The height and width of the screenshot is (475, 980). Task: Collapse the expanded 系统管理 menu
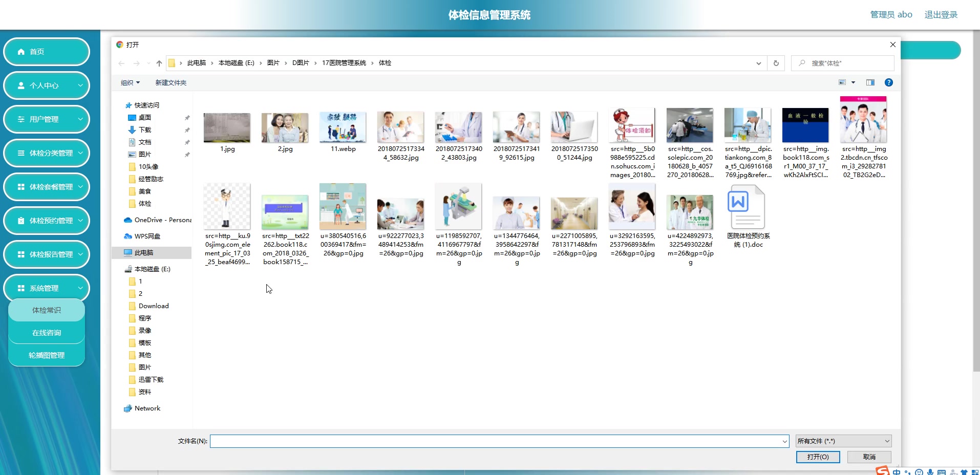click(x=47, y=288)
